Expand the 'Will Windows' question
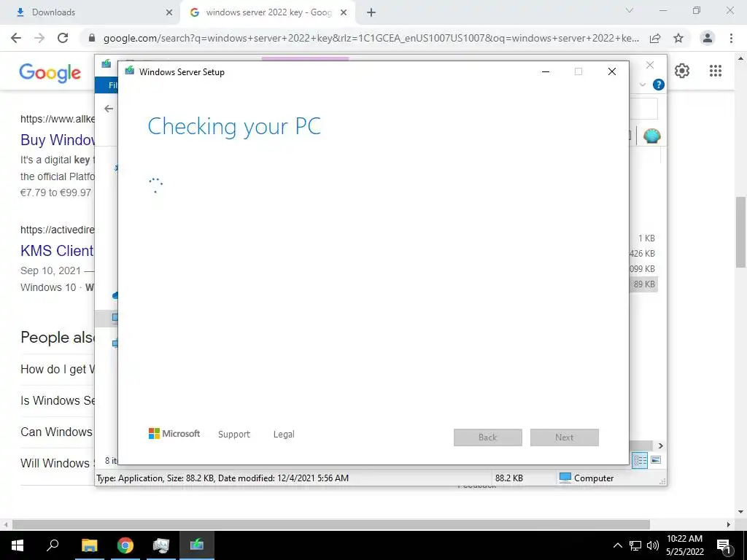The image size is (747, 560). (x=58, y=463)
